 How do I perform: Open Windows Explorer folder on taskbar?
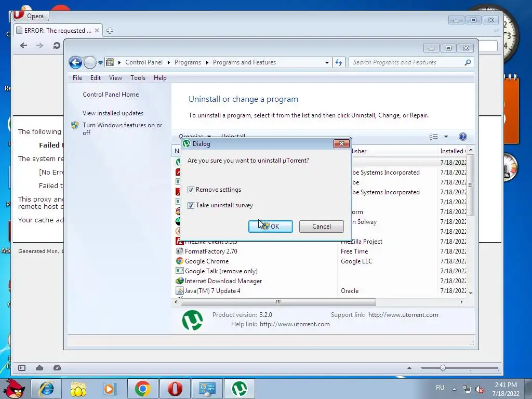pos(78,389)
